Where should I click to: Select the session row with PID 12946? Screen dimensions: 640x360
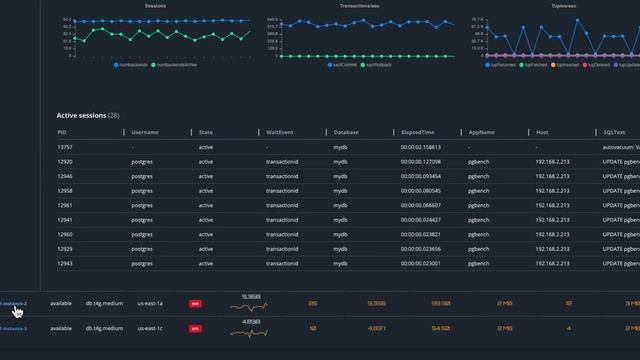point(348,176)
